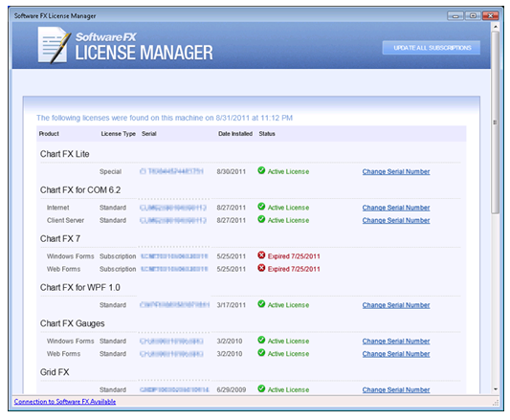Change serial number for COM 6.2 Client Server
The height and width of the screenshot is (420, 510).
[x=396, y=221]
